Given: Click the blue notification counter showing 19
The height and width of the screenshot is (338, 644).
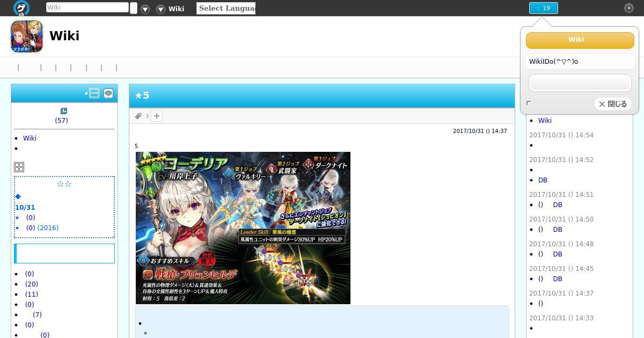Looking at the screenshot, I should coord(543,8).
